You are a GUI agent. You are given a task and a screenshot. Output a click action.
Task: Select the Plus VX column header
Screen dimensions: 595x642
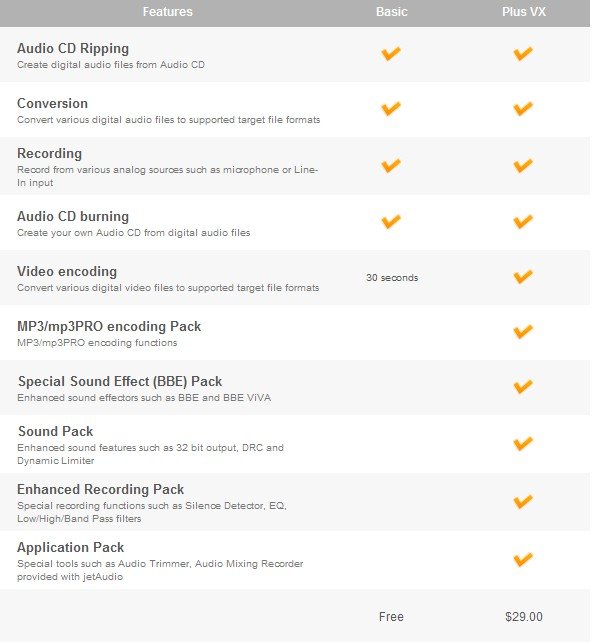tap(524, 12)
